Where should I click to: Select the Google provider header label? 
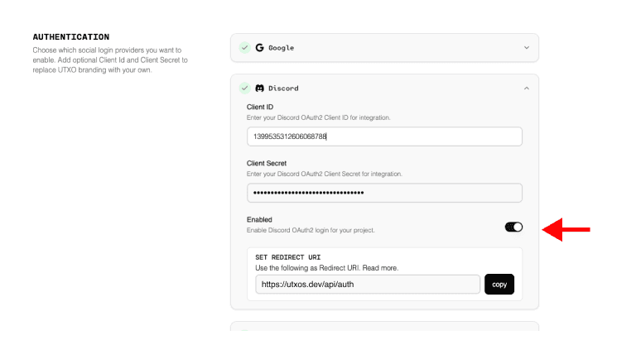pos(280,48)
